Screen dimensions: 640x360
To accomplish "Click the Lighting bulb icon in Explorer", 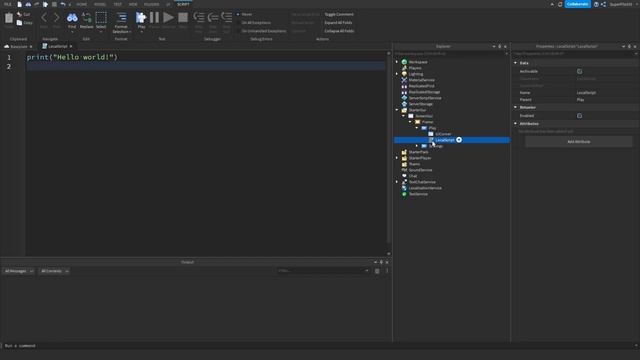I will click(404, 74).
